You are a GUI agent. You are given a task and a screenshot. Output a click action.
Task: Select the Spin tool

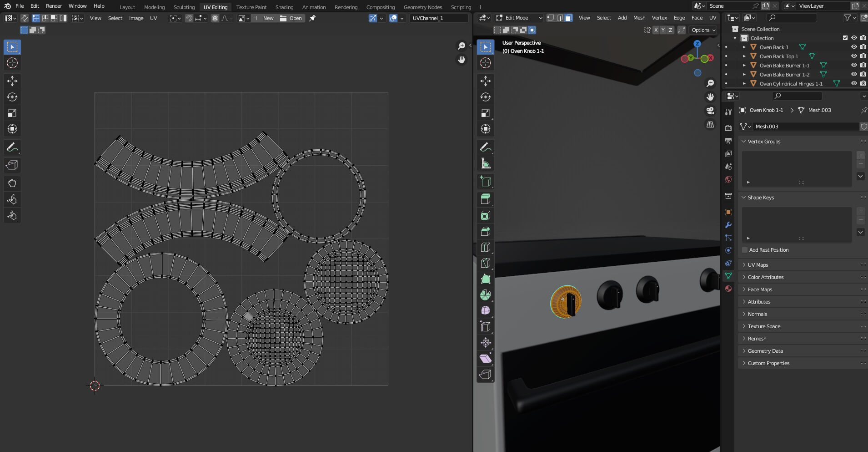(486, 295)
